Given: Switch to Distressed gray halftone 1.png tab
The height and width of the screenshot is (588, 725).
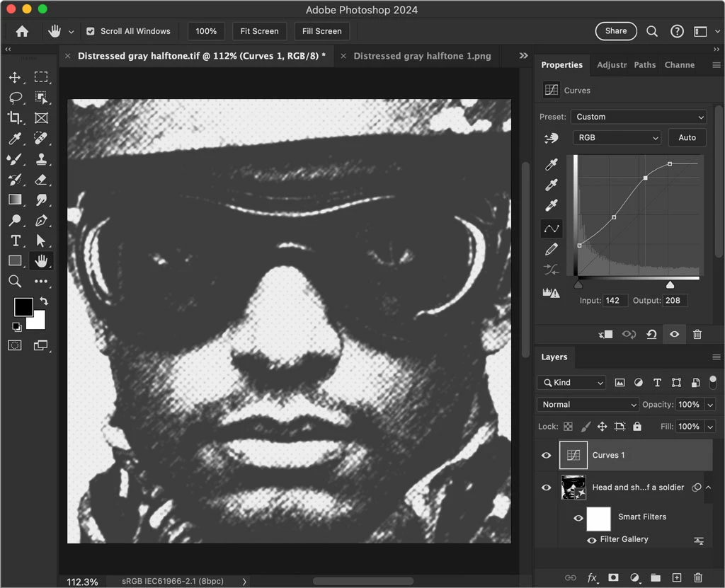Looking at the screenshot, I should click(422, 56).
